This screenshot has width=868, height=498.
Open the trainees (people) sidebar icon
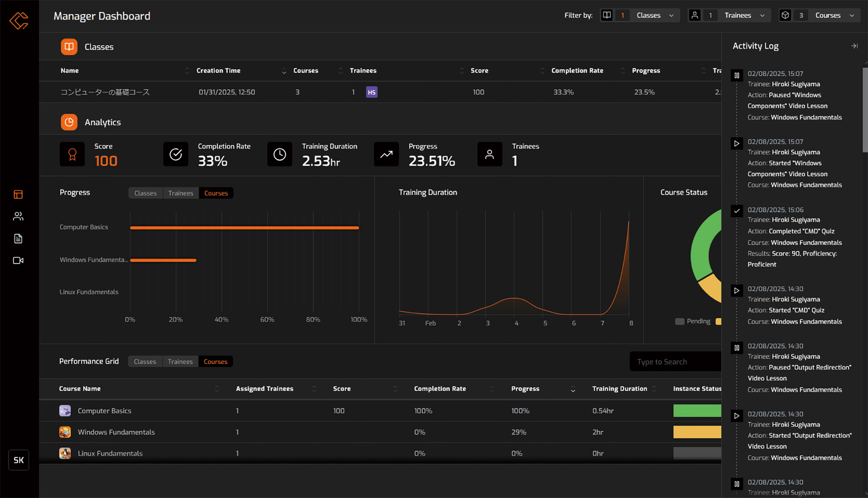pos(18,216)
